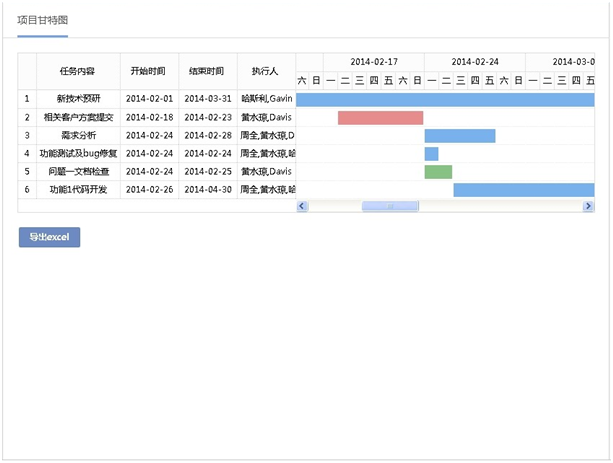
Task: Click start date 2014-02-26 cell
Action: click(x=149, y=190)
